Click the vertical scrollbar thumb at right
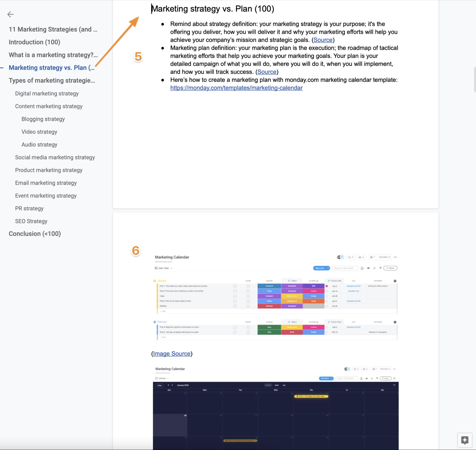 (475, 80)
